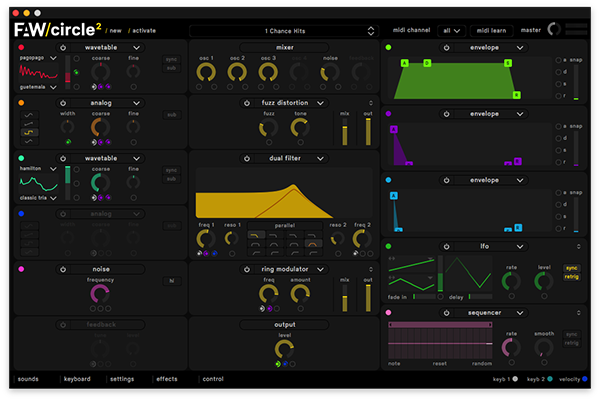Toggle the lfo retrig button
The image size is (600, 400).
pyautogui.click(x=571, y=279)
